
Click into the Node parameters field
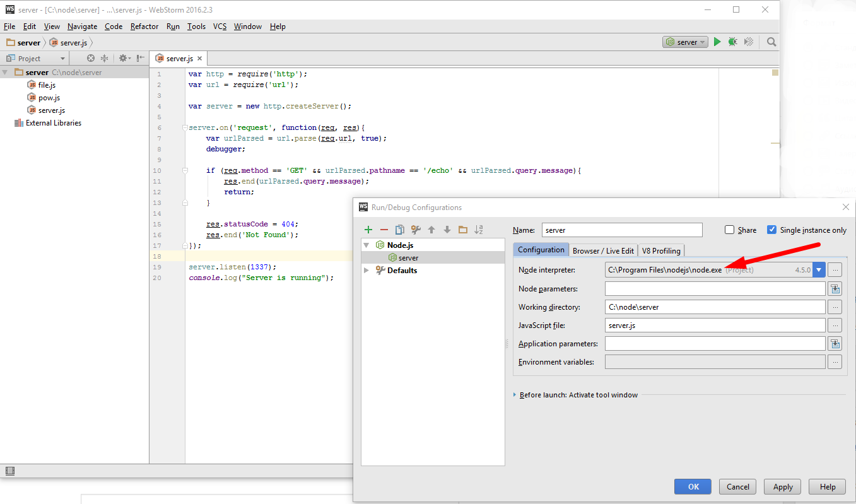coord(715,289)
